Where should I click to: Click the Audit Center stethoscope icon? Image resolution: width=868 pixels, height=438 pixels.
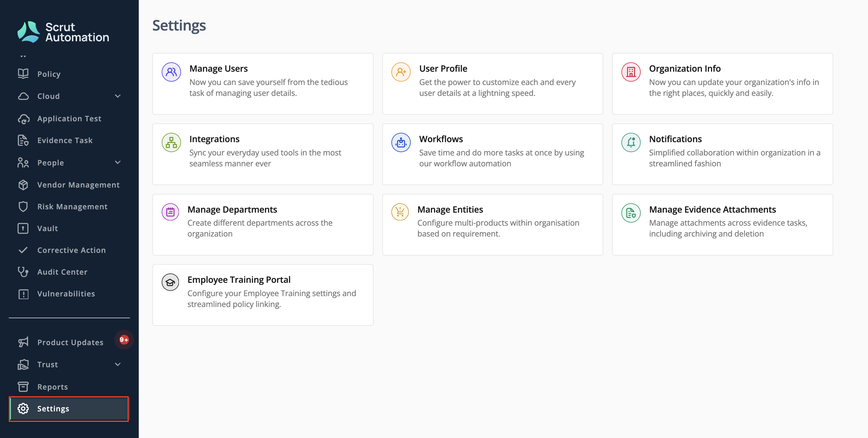point(23,272)
